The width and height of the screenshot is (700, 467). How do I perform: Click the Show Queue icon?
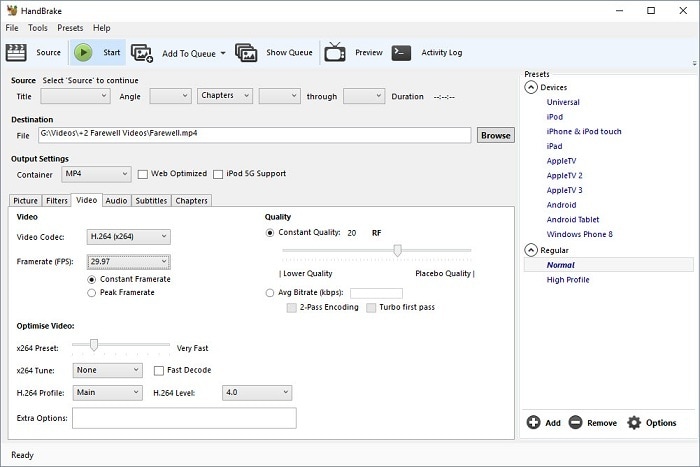(x=246, y=53)
